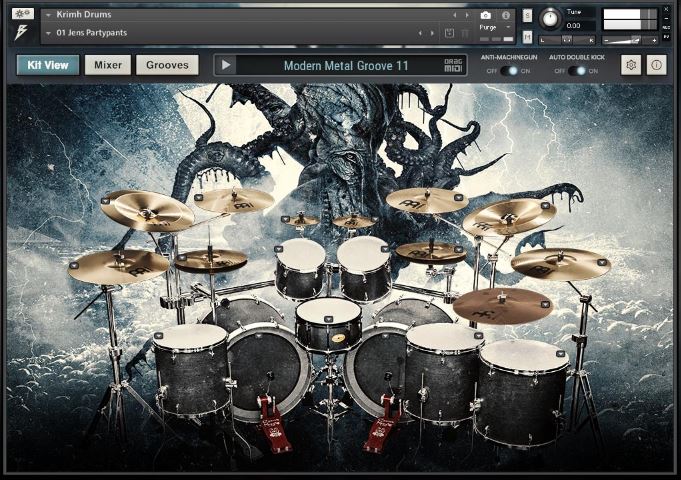Viewport: 681px width, 480px height.
Task: Open instrument edit mode via wrench icon
Action: [23, 13]
